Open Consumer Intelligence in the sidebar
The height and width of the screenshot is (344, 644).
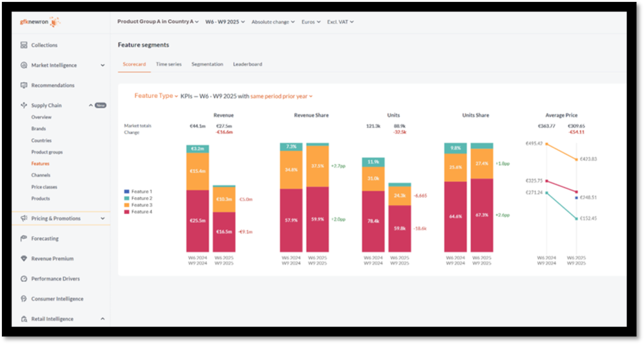click(x=57, y=299)
